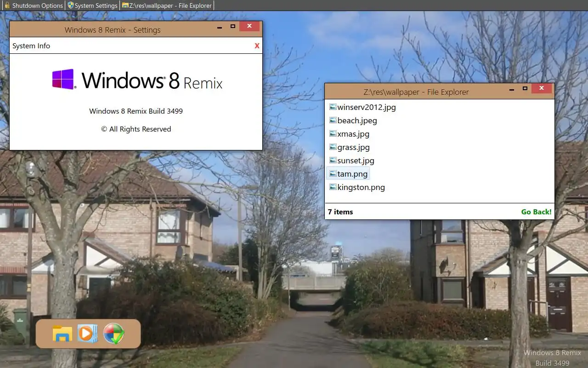Select xmas.jpg file name
The width and height of the screenshot is (588, 368).
click(353, 134)
